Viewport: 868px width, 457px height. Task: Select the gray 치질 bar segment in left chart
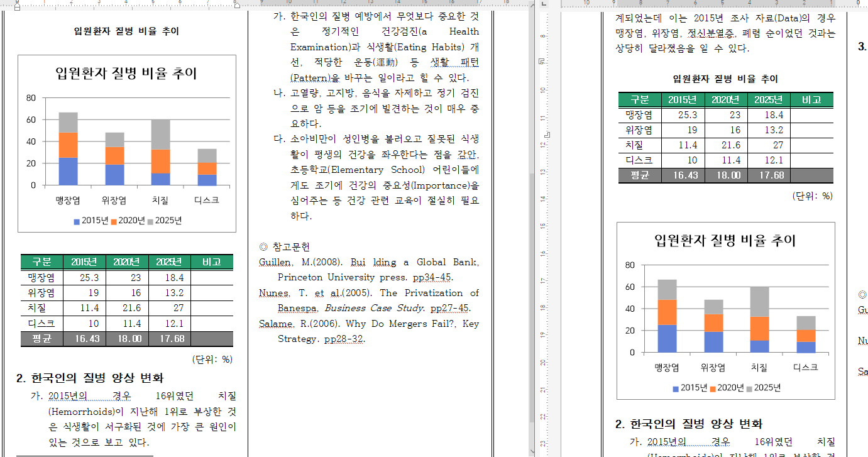click(x=160, y=134)
